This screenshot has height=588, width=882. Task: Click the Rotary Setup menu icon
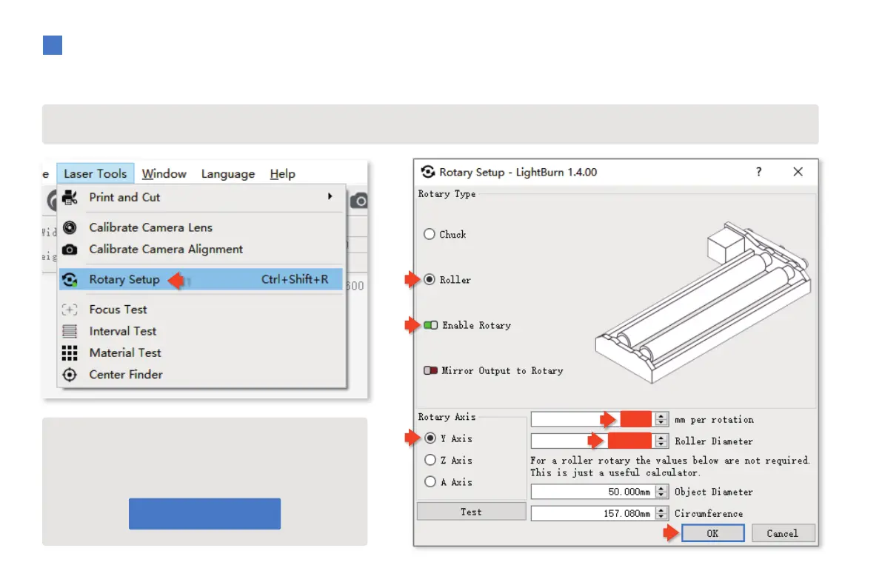70,280
